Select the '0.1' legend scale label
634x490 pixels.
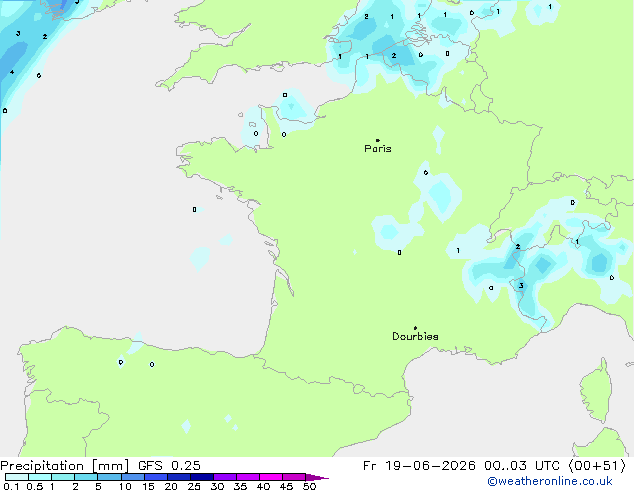(x=11, y=486)
